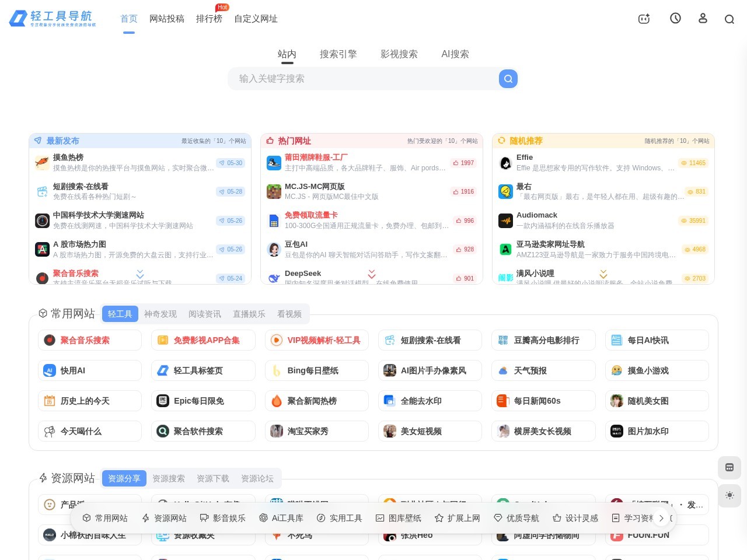Open the 聚合新闻热榜 card
Viewport: 747px width, 560px height.
click(x=317, y=401)
